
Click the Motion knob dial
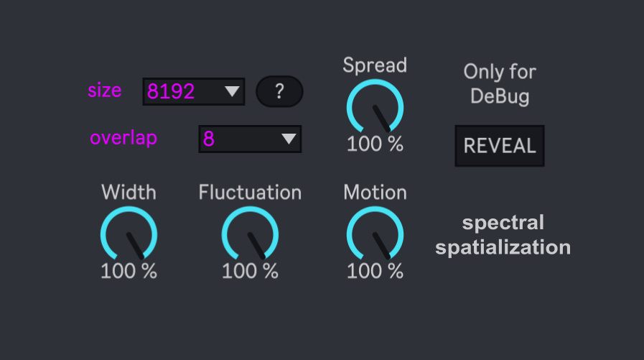pyautogui.click(x=375, y=235)
